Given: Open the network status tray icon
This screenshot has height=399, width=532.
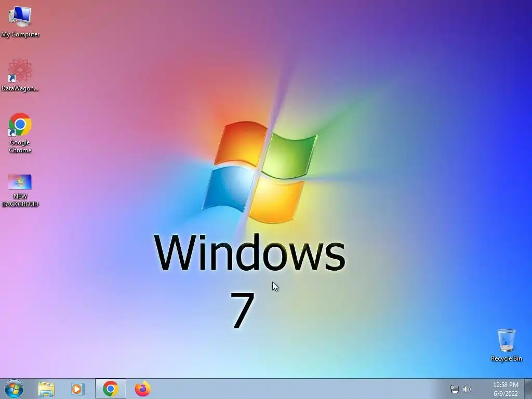Looking at the screenshot, I should coord(454,389).
